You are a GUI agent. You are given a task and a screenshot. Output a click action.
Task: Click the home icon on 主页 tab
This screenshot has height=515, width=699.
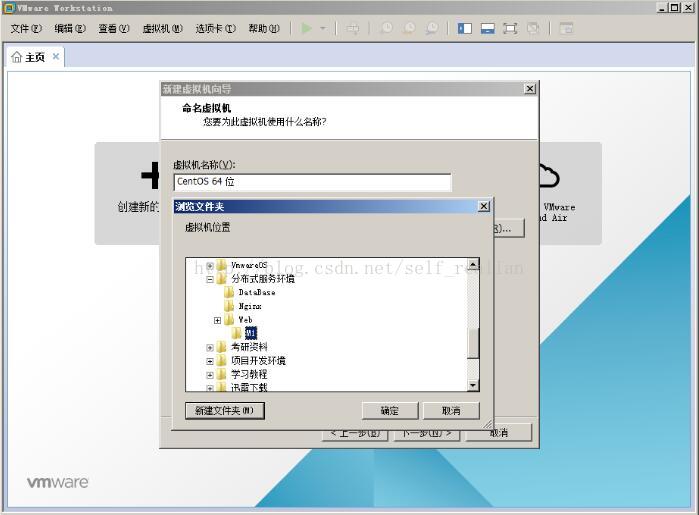(16, 57)
